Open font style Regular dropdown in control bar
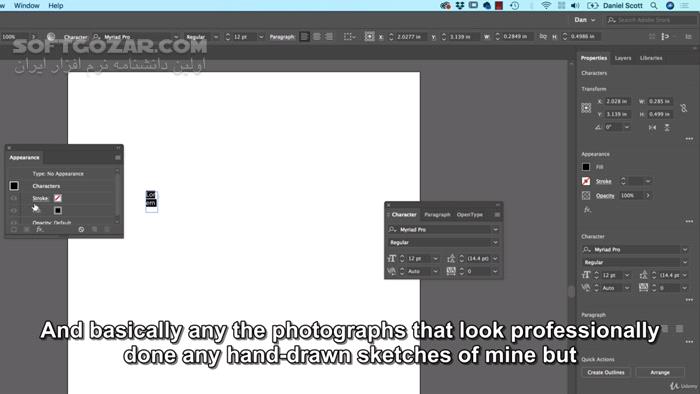Screen dimensions: 700x394 (216, 37)
